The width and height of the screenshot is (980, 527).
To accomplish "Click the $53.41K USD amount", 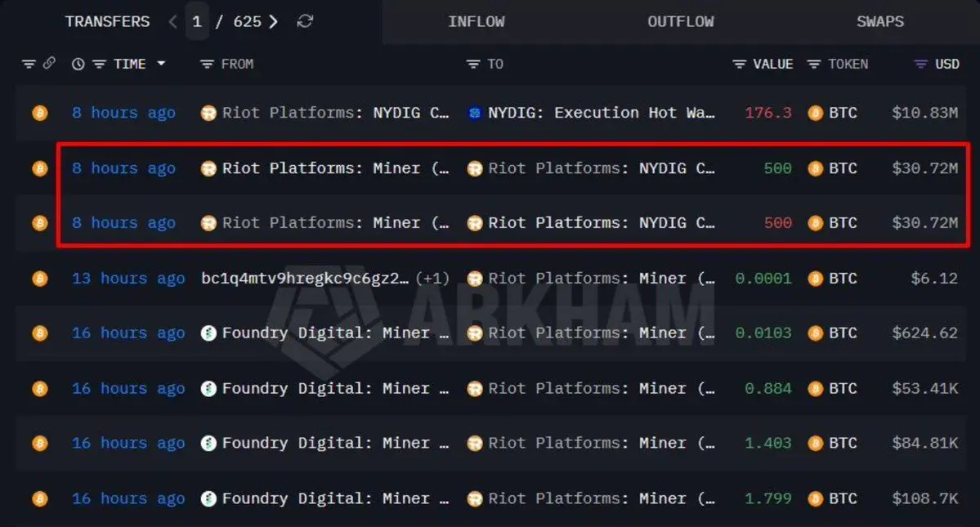I will tap(925, 389).
